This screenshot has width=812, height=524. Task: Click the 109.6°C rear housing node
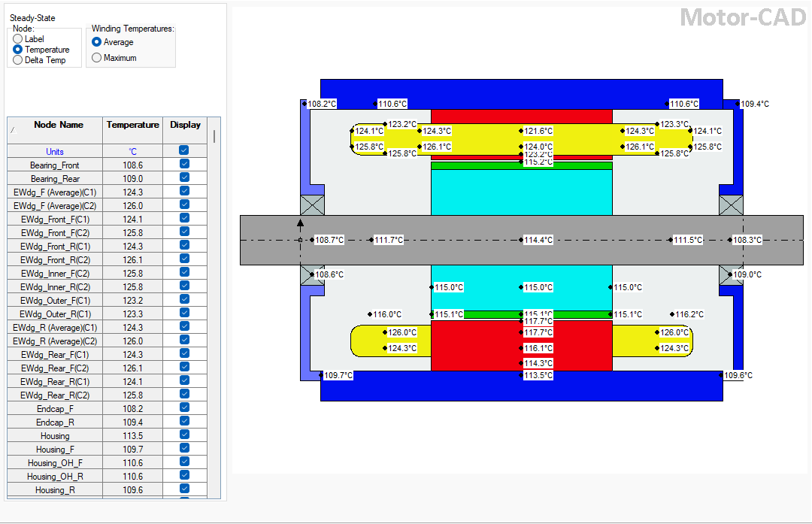pos(738,375)
